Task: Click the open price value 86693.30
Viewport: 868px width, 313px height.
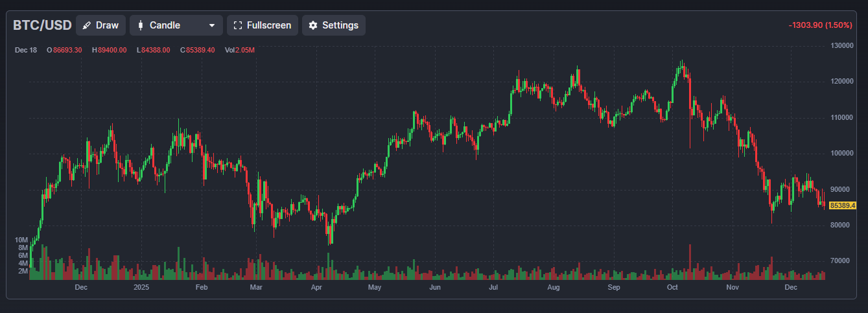Action: (67, 50)
